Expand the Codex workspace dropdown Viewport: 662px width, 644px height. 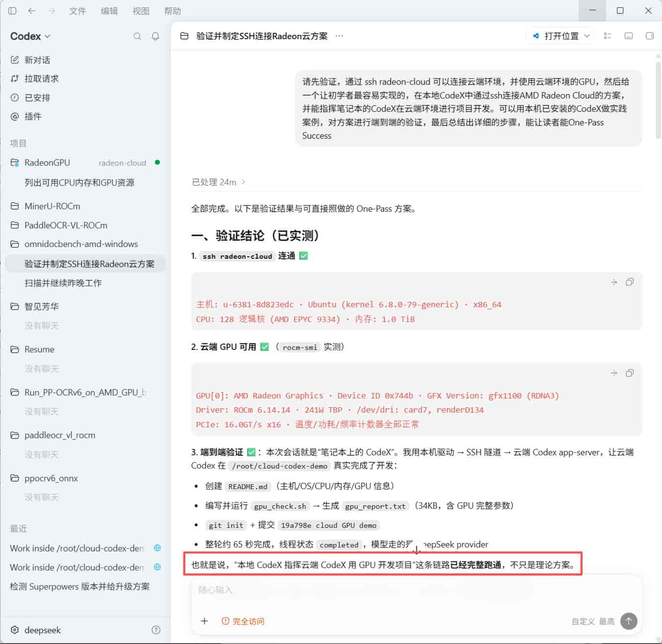[x=30, y=36]
